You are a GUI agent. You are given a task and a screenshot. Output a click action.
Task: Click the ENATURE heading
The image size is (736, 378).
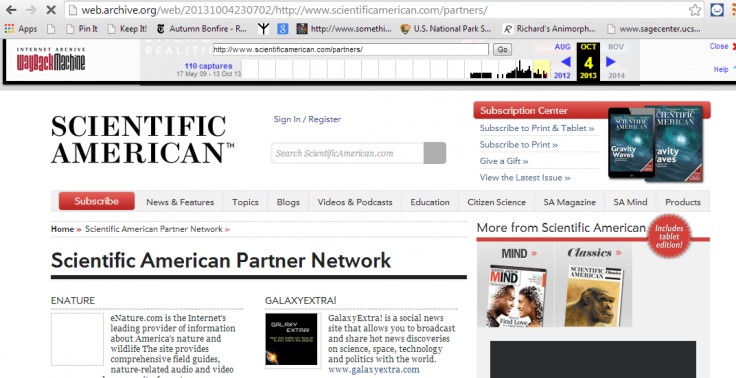pyautogui.click(x=73, y=301)
